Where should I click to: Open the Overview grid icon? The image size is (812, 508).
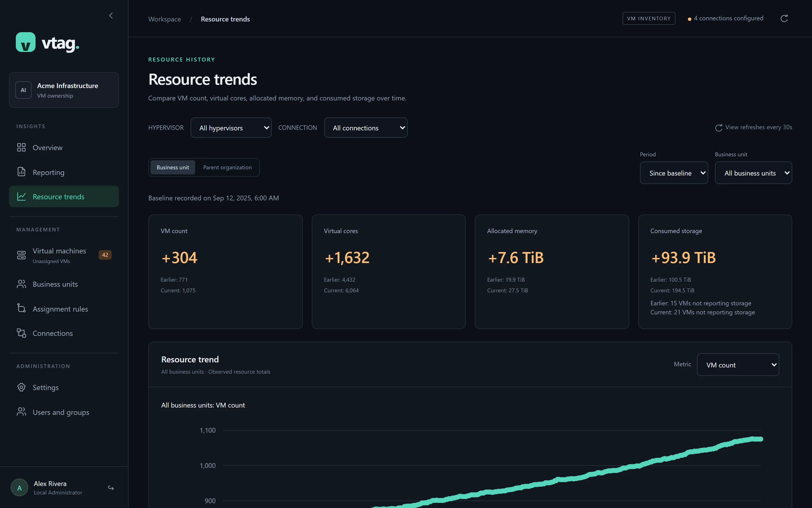point(21,148)
